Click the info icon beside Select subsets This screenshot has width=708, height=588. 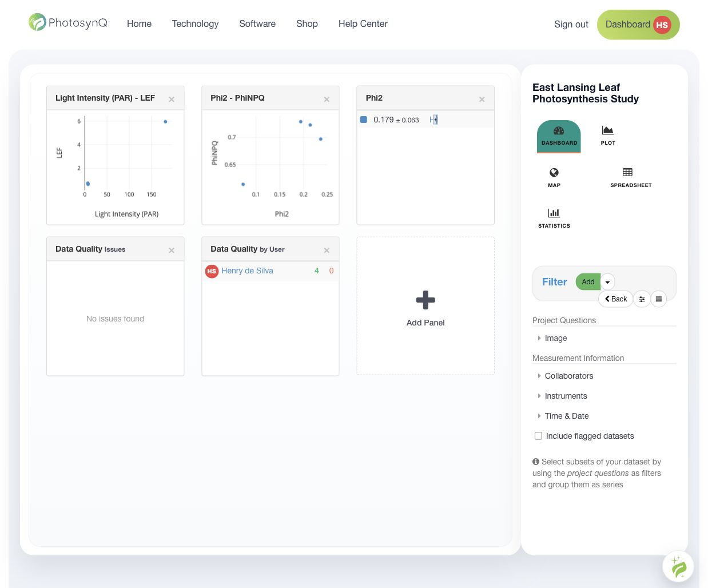(536, 462)
